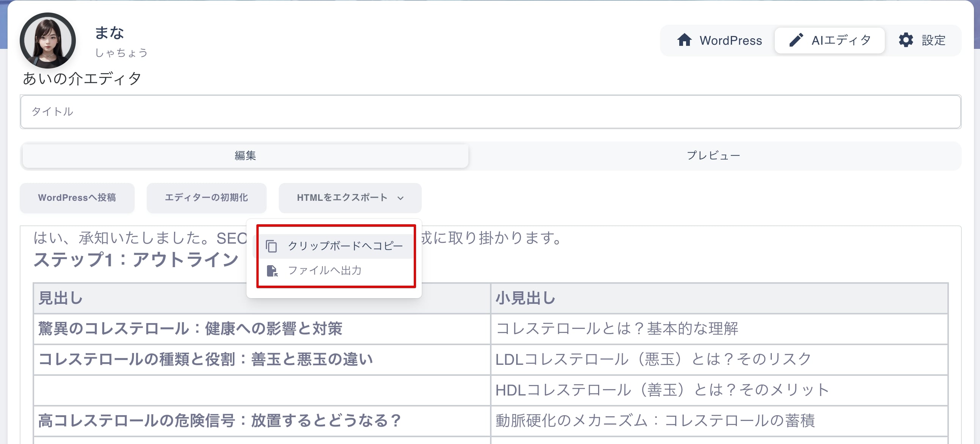Click cell 驚異のコレステロール：健康への影響と対策

coord(262,329)
